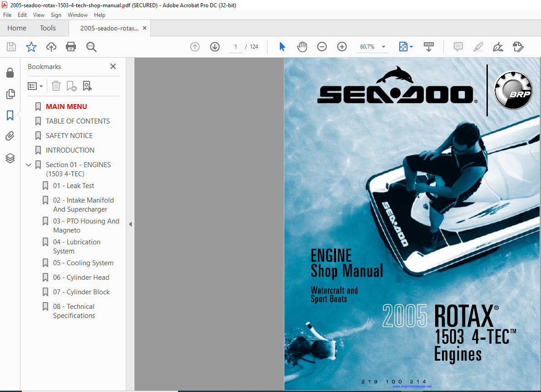
Task: Open security lock panel in sidebar
Action: [10, 73]
